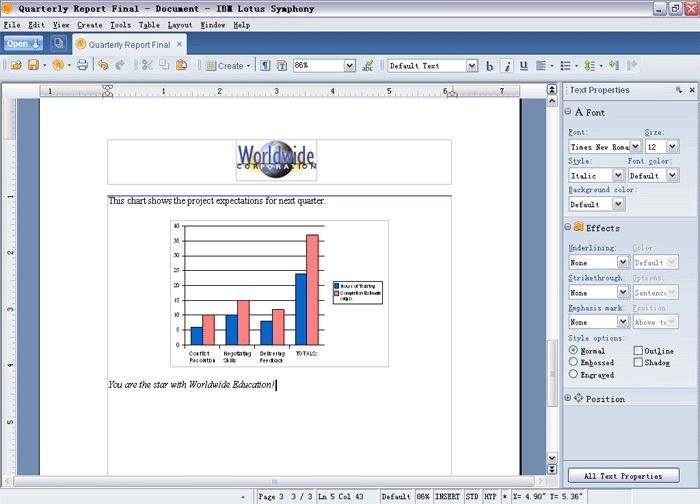Screen dimensions: 700x504
Task: Open the Layout menu
Action: [179, 25]
